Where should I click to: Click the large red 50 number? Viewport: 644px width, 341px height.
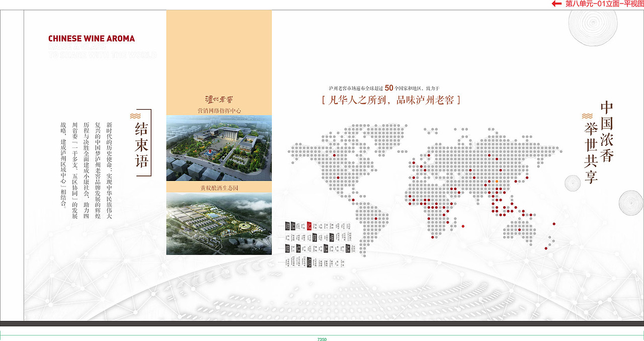coord(388,88)
